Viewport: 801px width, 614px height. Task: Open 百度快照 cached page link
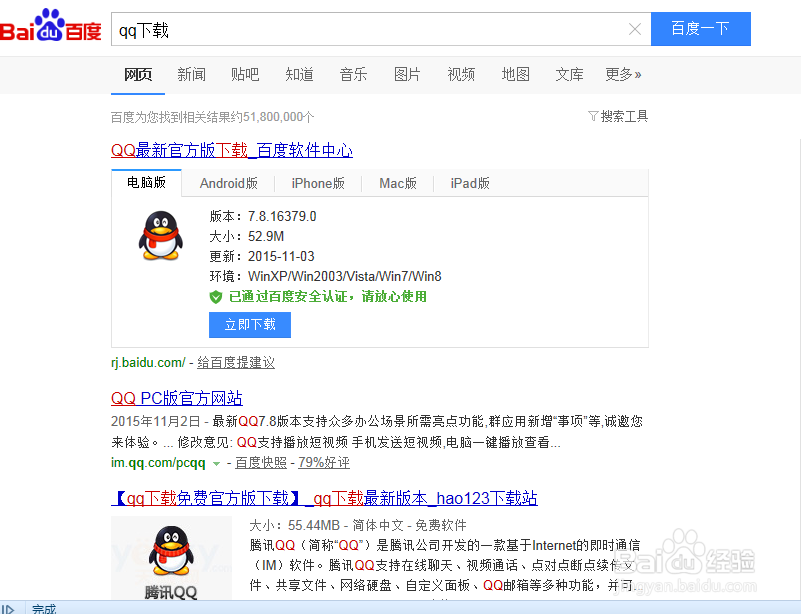pyautogui.click(x=261, y=463)
